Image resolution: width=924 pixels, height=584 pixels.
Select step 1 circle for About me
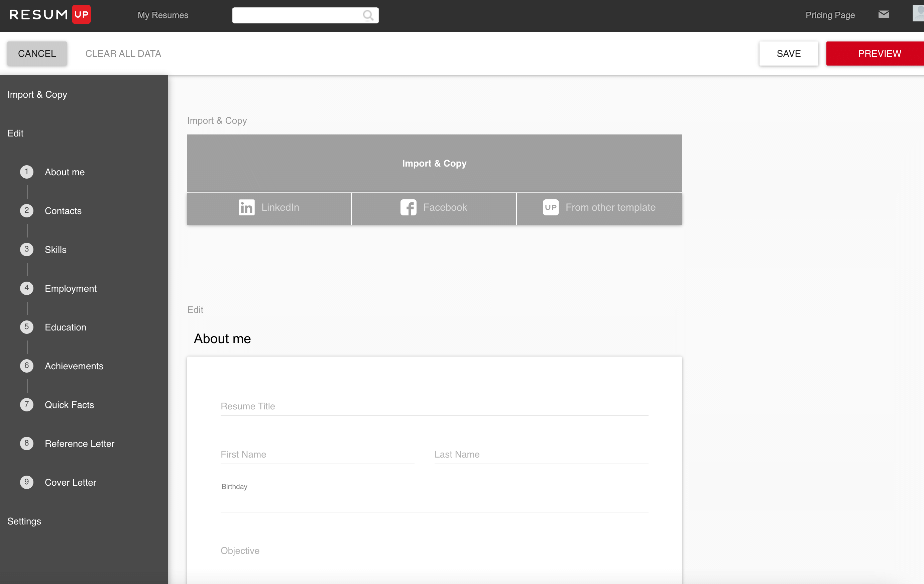click(x=26, y=172)
